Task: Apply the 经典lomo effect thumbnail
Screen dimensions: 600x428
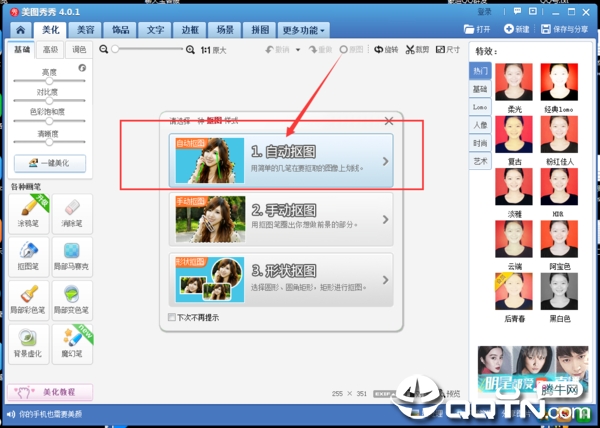Action: click(x=559, y=82)
